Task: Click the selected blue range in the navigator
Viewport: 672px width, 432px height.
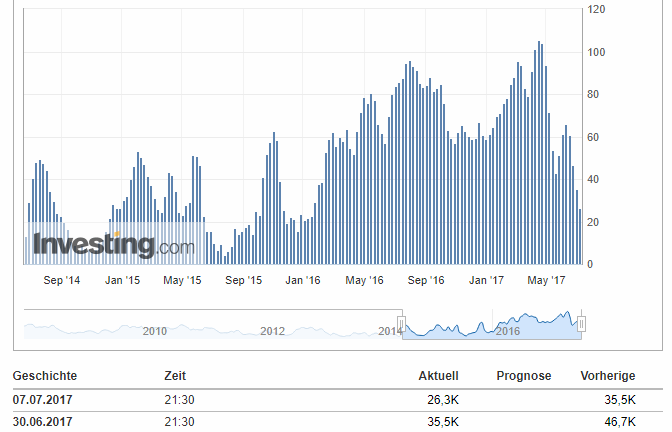Action: 492,325
